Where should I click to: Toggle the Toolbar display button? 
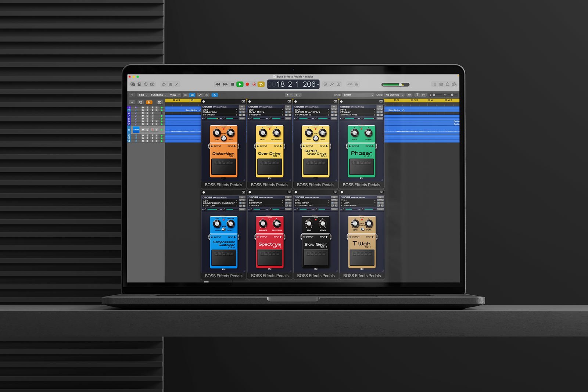pos(153,84)
